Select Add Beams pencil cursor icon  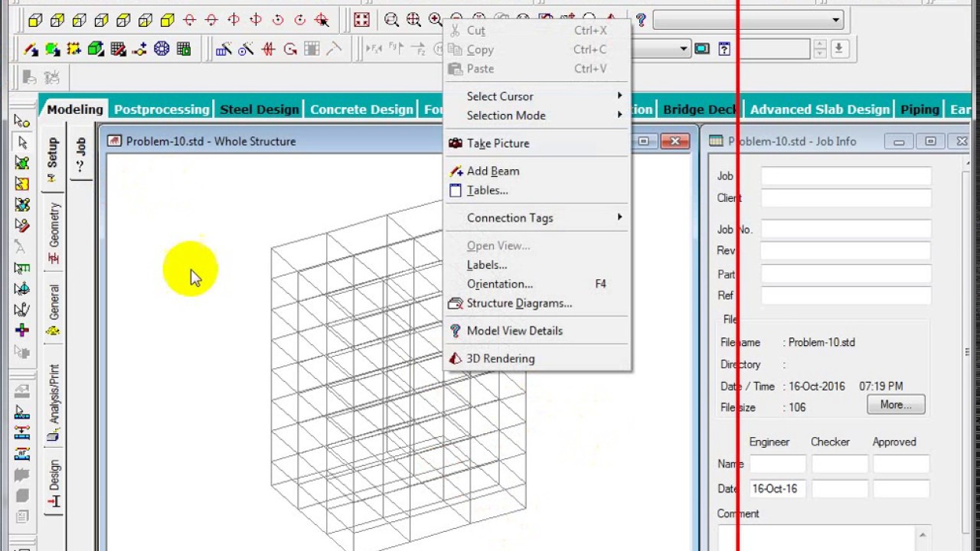pos(31,50)
